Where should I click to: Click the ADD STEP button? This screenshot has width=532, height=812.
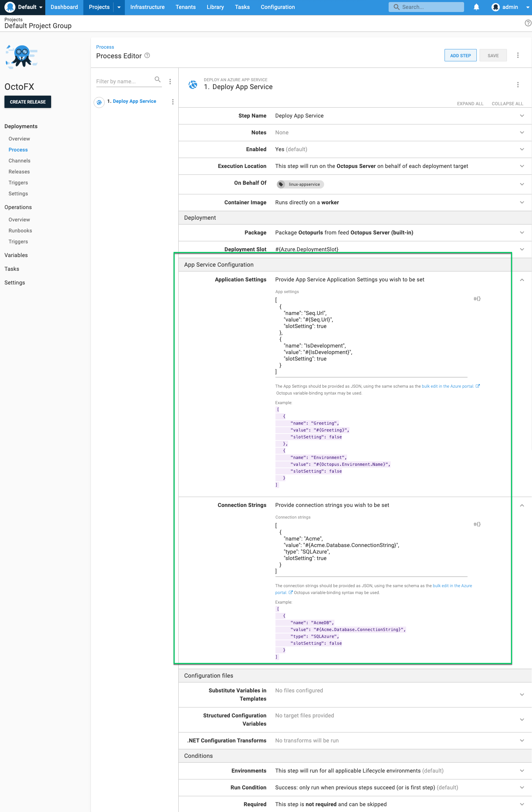(460, 56)
